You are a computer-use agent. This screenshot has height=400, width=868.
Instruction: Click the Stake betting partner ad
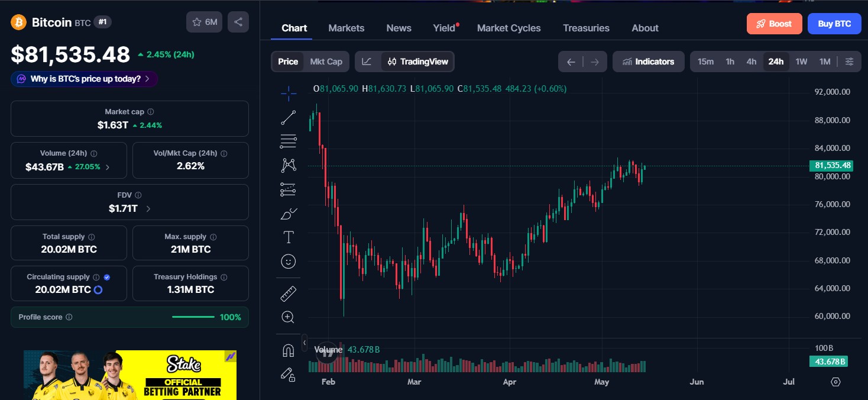[x=130, y=375]
